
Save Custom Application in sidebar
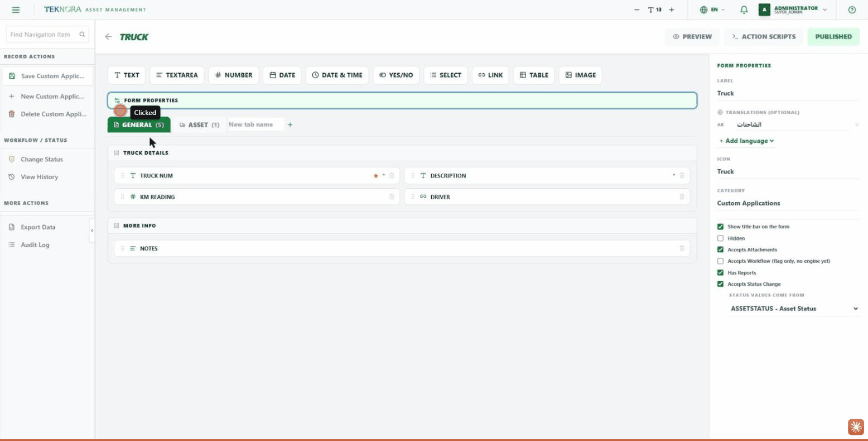coord(47,76)
